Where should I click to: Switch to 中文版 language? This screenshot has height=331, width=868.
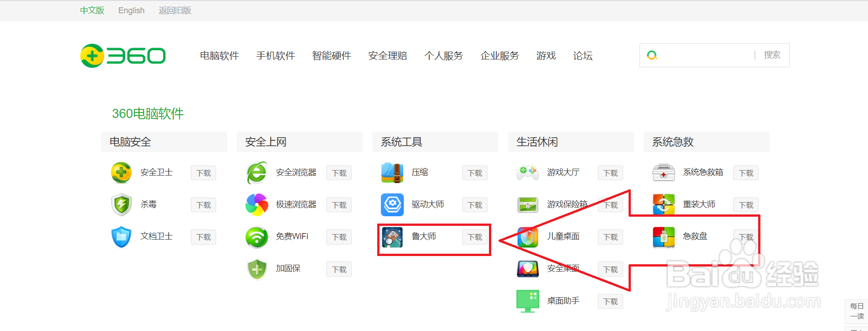[92, 11]
